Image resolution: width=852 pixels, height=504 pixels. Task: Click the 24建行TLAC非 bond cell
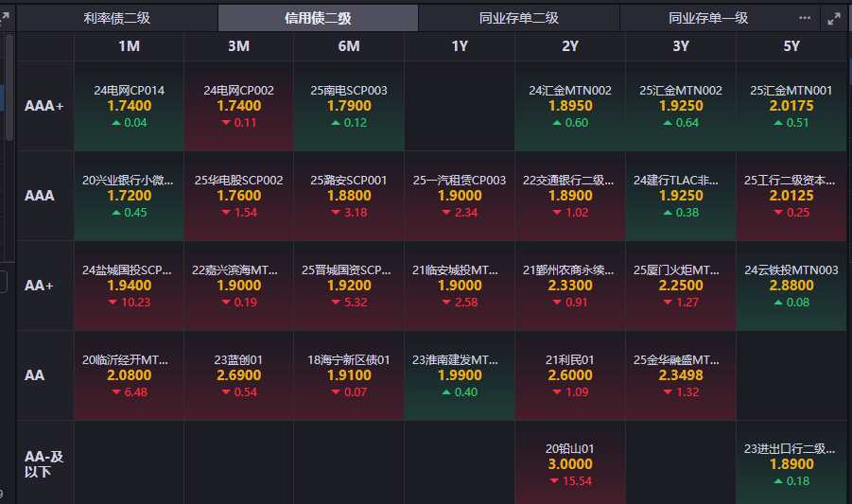pos(681,196)
